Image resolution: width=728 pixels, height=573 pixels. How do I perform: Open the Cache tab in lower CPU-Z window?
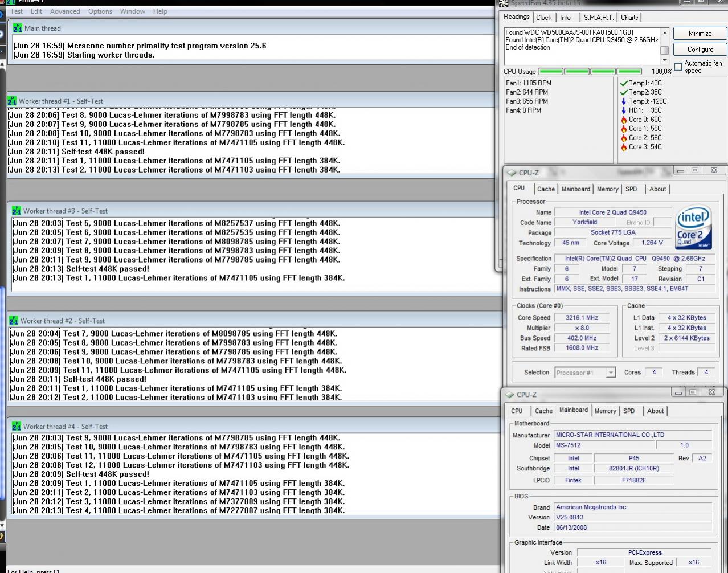click(543, 411)
